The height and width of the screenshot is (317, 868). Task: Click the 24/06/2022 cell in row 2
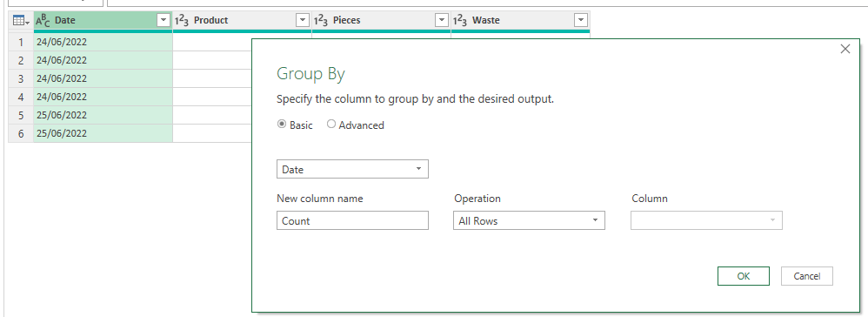(x=103, y=60)
